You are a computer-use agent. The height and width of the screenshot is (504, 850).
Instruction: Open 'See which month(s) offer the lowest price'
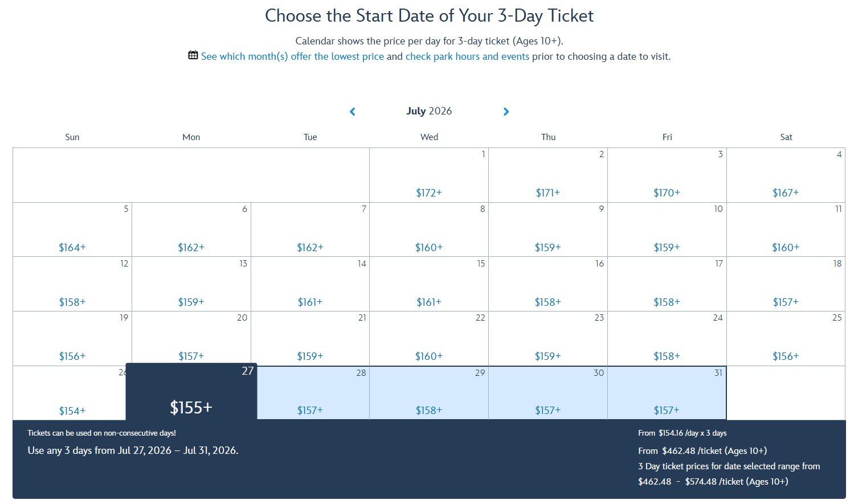point(292,56)
